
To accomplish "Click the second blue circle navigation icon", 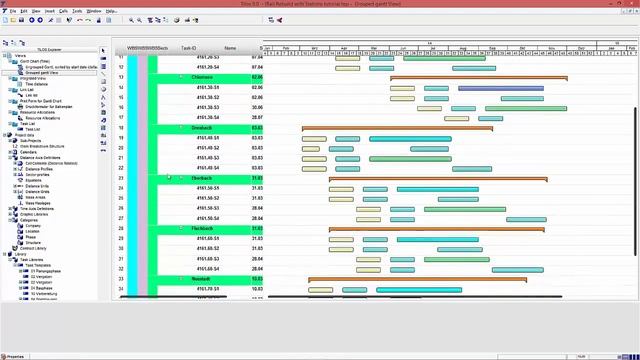I will click(40, 20).
